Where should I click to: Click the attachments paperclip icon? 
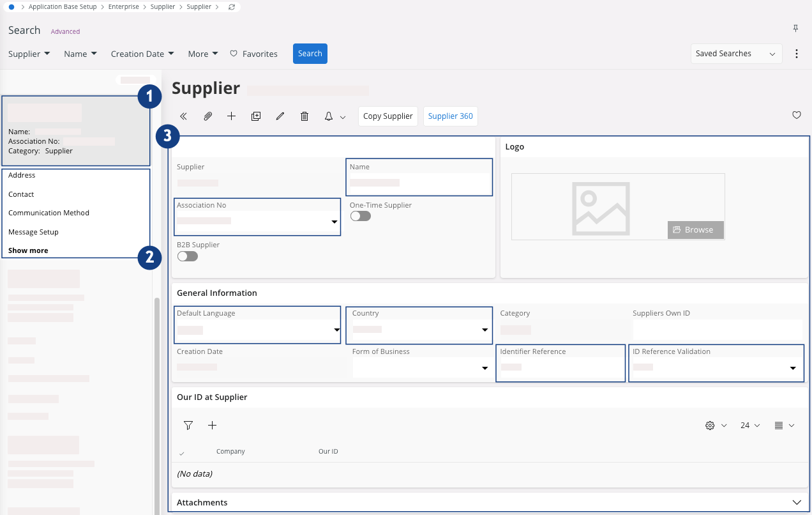point(207,116)
